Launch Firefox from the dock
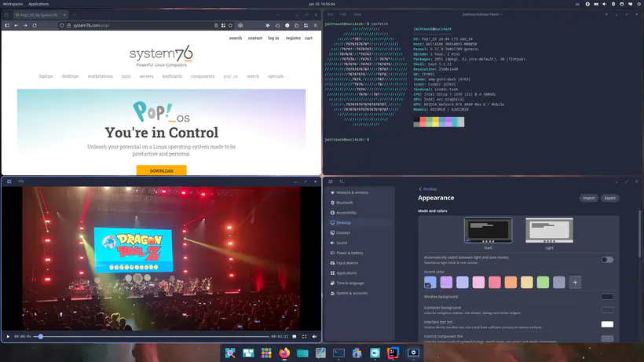This screenshot has height=362, width=644. click(x=284, y=353)
